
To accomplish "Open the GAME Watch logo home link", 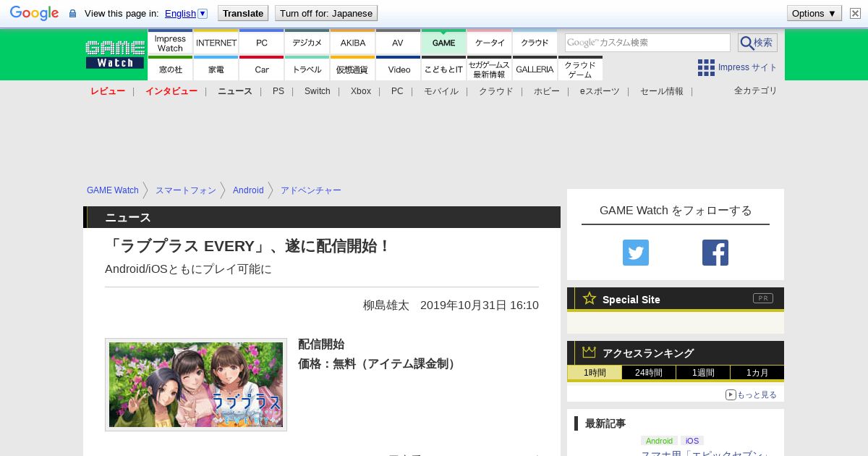I will (x=115, y=54).
